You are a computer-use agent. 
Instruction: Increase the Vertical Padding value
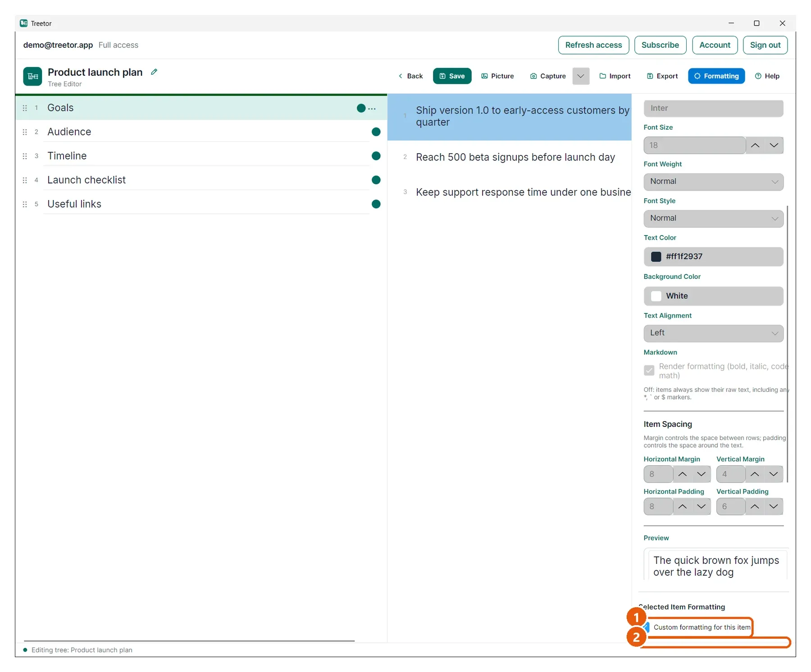point(755,507)
